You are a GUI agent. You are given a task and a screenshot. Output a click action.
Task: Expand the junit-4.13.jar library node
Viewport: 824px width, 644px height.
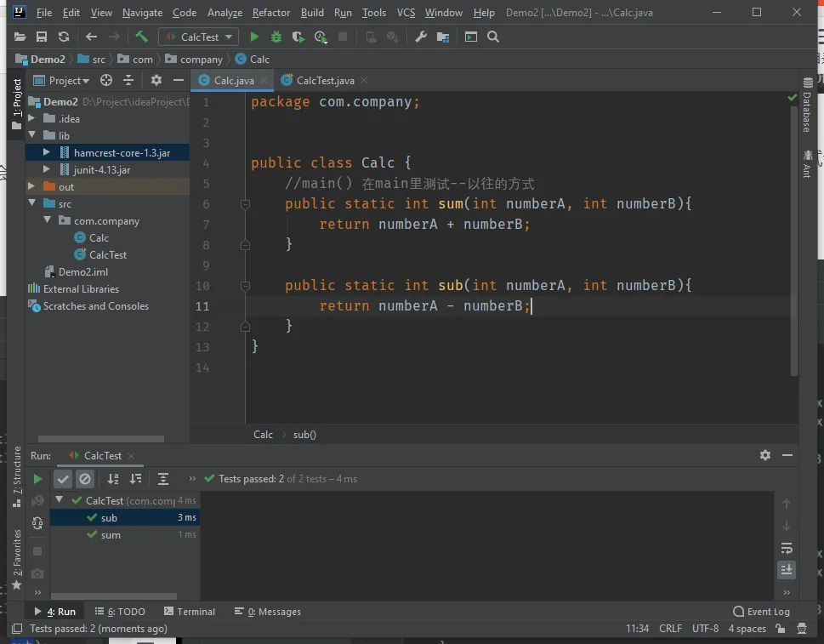48,170
